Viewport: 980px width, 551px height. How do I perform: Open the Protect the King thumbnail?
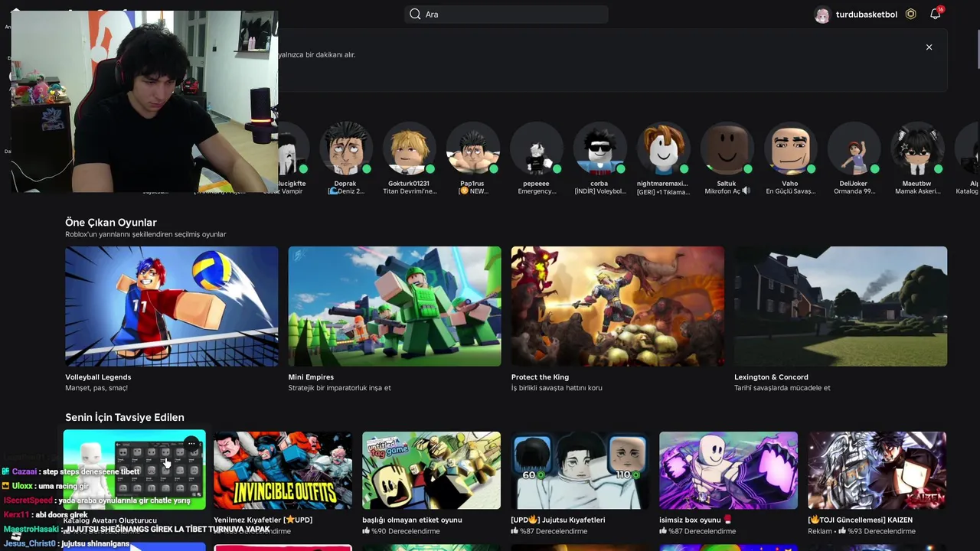pos(618,306)
